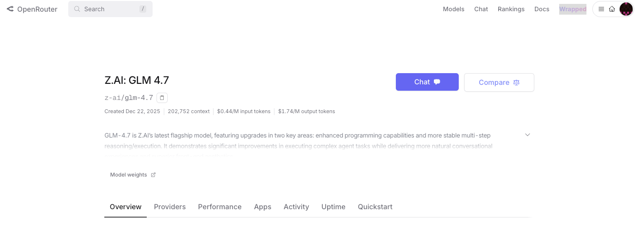Go to Rankings in the top navigation

(x=511, y=9)
